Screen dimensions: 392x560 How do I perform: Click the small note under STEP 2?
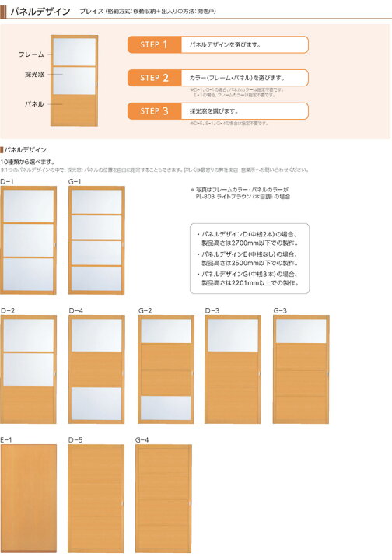(237, 93)
